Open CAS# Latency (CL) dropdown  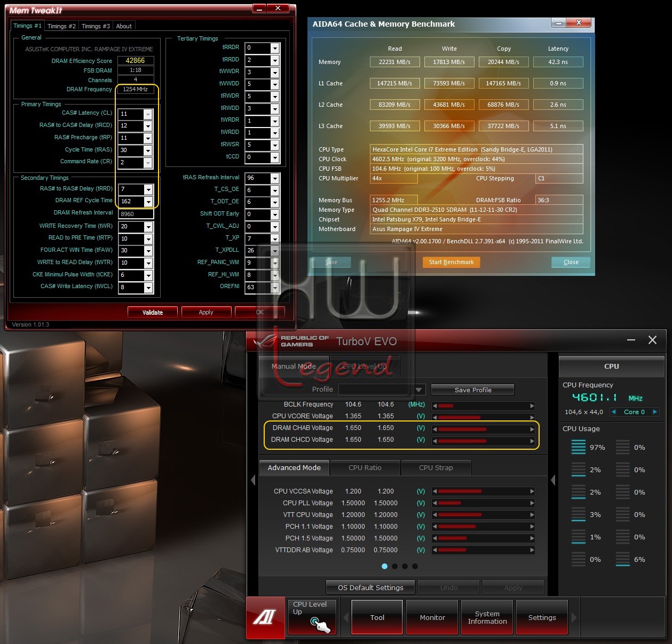click(x=148, y=114)
